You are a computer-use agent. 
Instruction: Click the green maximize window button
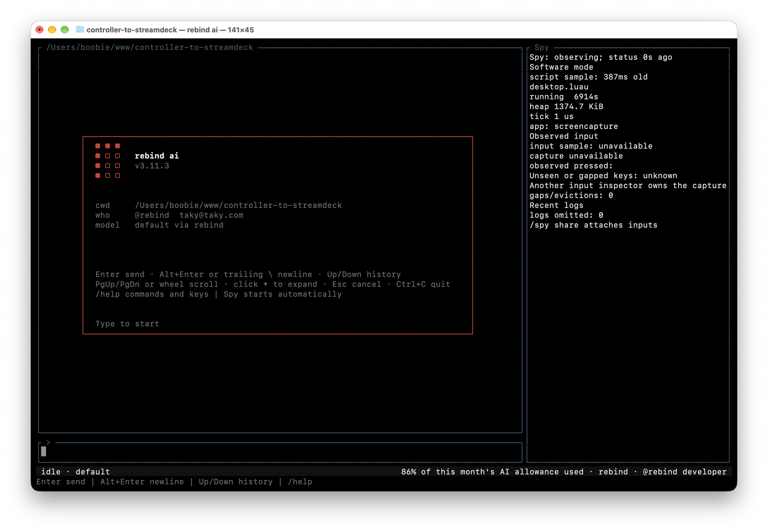65,30
